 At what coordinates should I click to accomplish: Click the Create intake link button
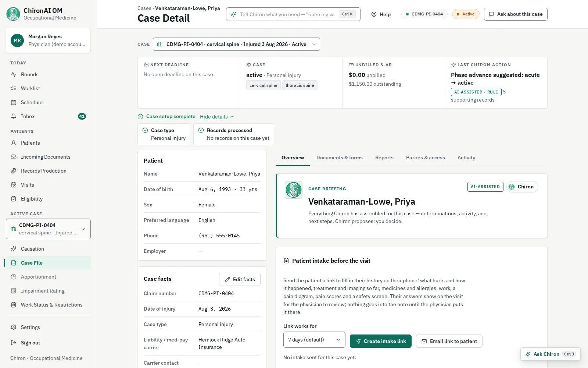click(381, 341)
